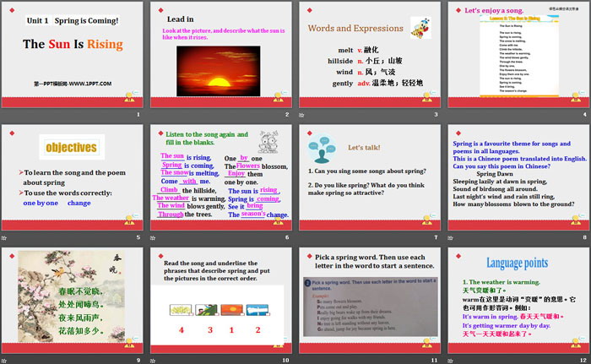The image size is (591, 364).
Task: Click the Language points heading
Action: [517, 263]
